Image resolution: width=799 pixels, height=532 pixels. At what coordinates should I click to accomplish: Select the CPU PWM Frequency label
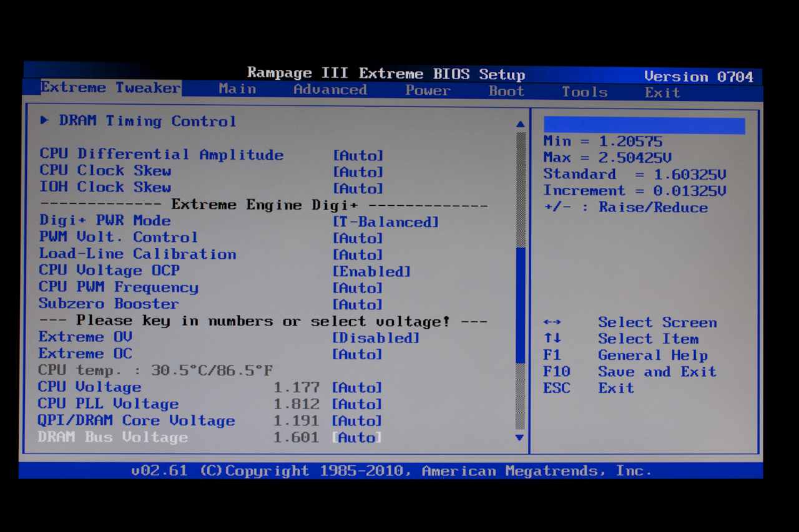tap(119, 287)
